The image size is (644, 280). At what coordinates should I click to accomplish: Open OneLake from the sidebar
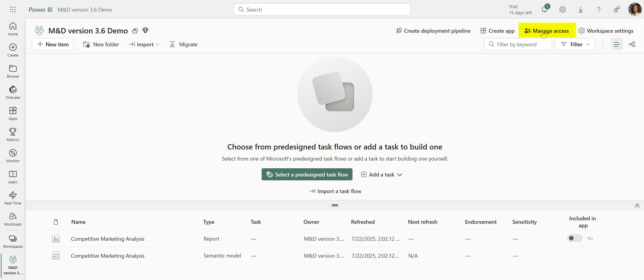point(13,92)
